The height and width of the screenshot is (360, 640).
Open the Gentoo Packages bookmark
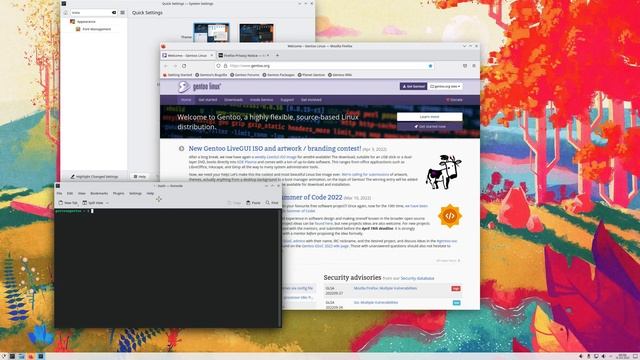(278, 75)
